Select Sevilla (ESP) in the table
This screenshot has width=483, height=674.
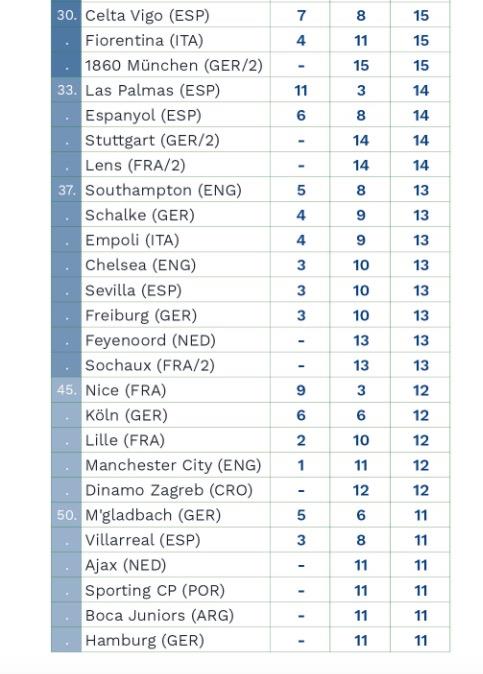(133, 290)
